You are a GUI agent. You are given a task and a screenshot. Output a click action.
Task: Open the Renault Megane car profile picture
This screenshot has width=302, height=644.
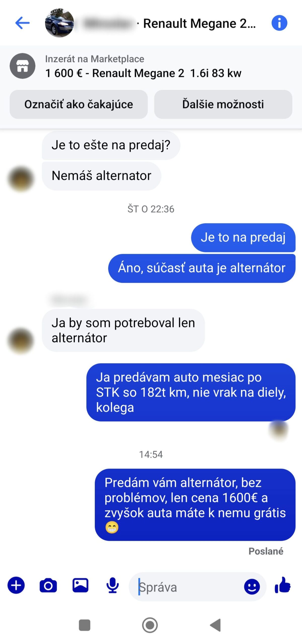[x=59, y=23]
